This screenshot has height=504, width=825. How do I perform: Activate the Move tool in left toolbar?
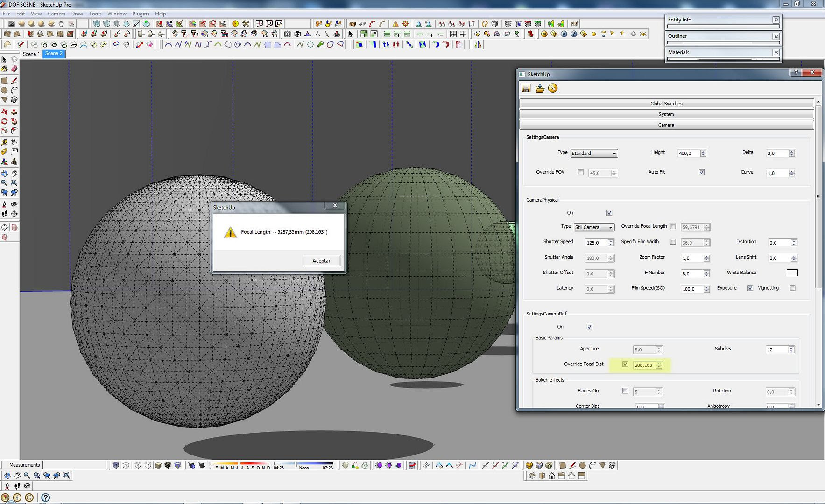4,112
